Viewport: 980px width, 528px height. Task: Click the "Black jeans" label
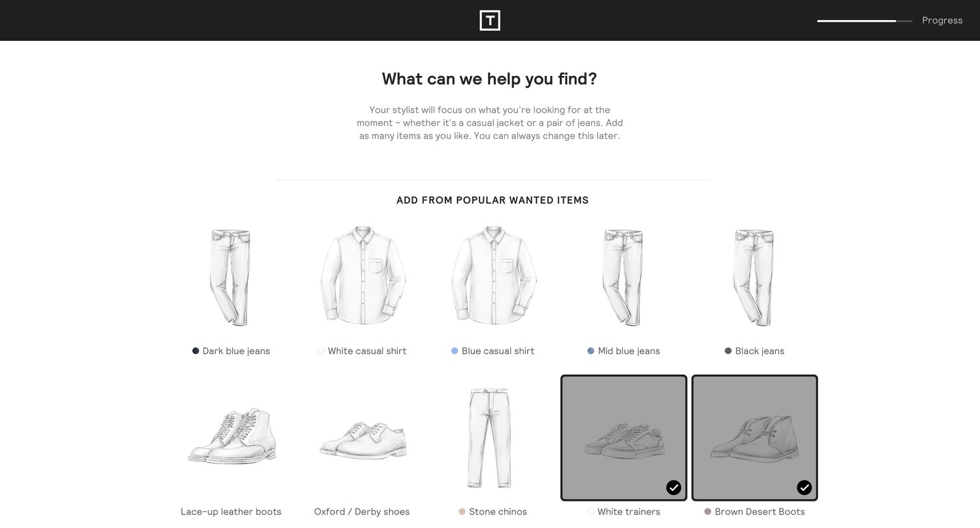760,351
